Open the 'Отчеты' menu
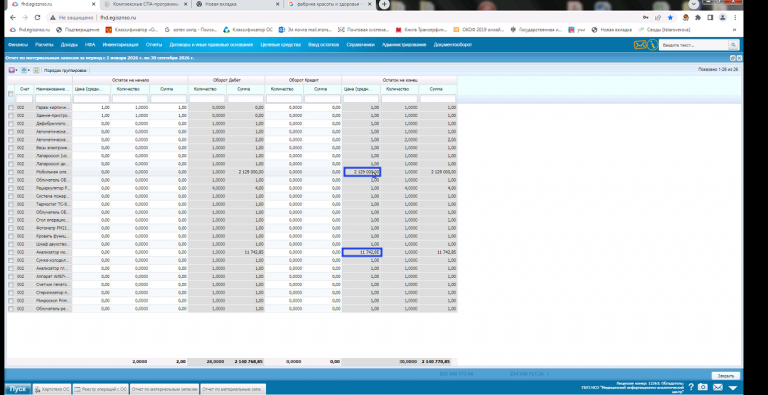This screenshot has height=395, width=768. point(154,45)
